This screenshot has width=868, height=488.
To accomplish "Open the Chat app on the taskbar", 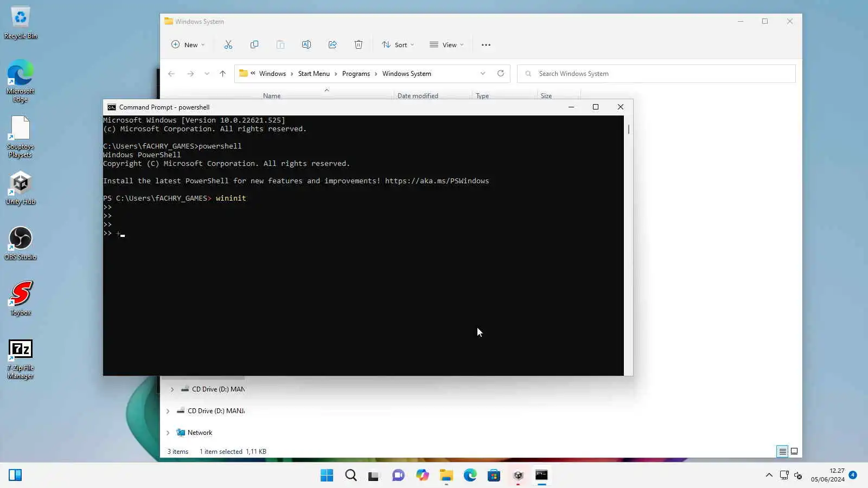I will [398, 476].
